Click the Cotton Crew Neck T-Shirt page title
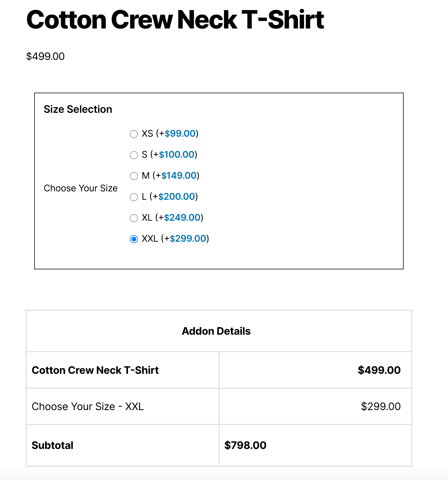This screenshot has width=448, height=480. point(175,20)
